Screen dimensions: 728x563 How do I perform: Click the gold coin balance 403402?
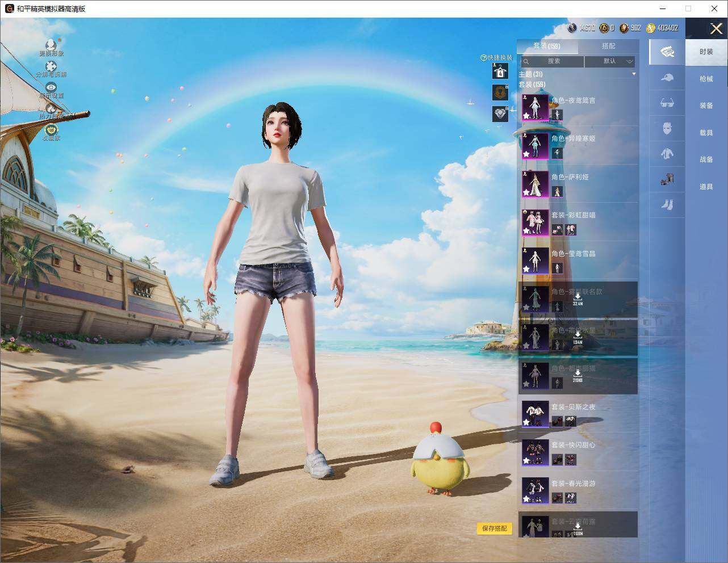pyautogui.click(x=667, y=28)
